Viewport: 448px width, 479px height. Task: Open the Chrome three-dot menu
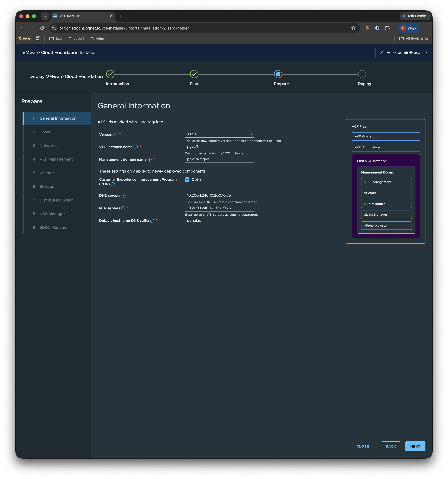tap(426, 28)
